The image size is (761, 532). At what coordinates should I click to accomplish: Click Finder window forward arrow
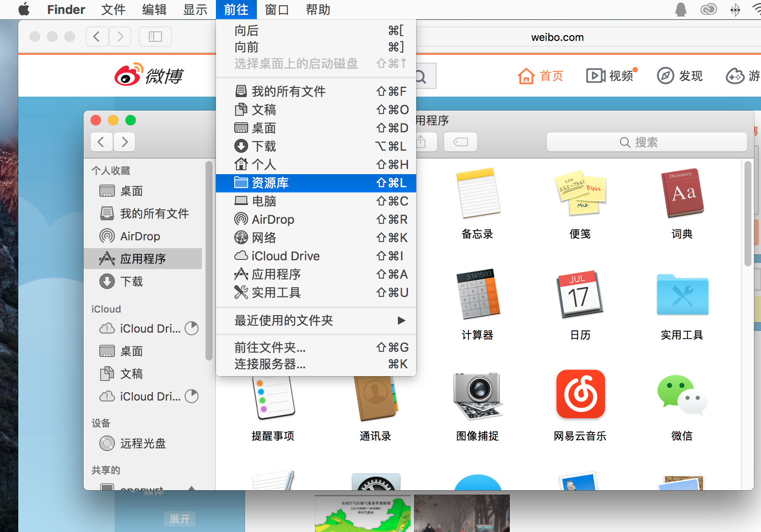click(125, 142)
